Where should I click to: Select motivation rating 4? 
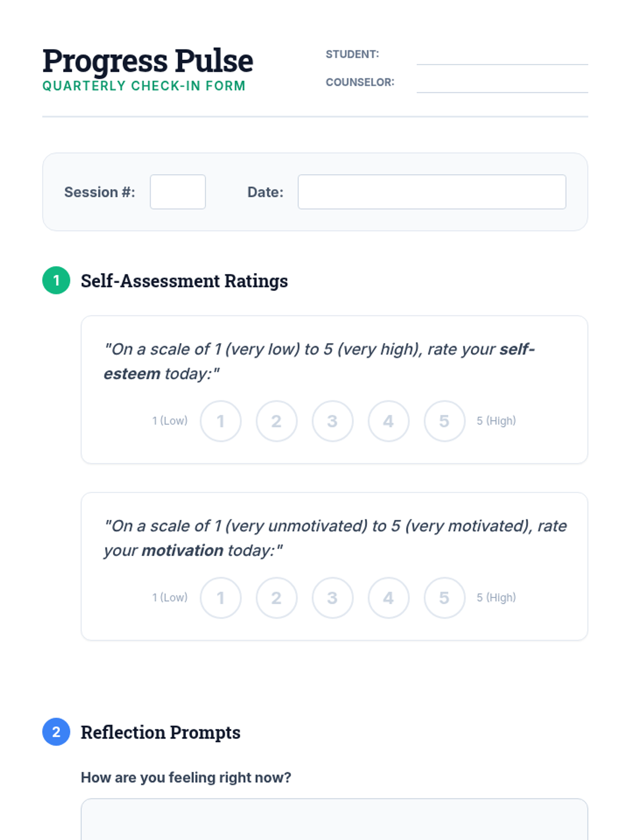point(388,598)
